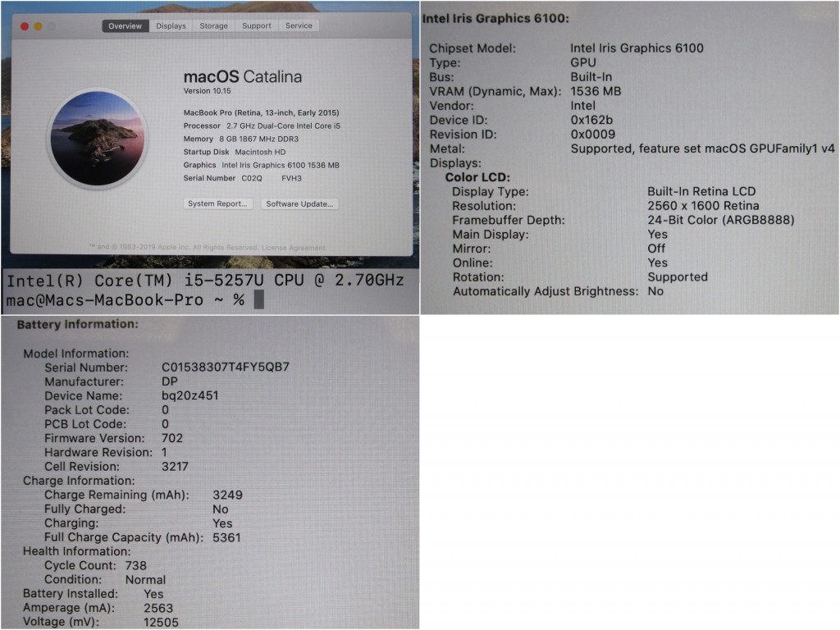Select the Serial Number C02Q line
The width and height of the screenshot is (840, 630).
coord(243,178)
